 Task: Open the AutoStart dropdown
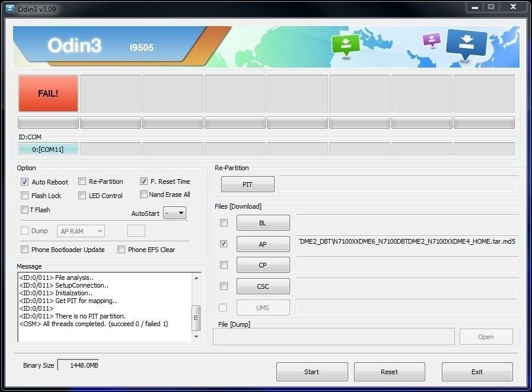point(175,213)
